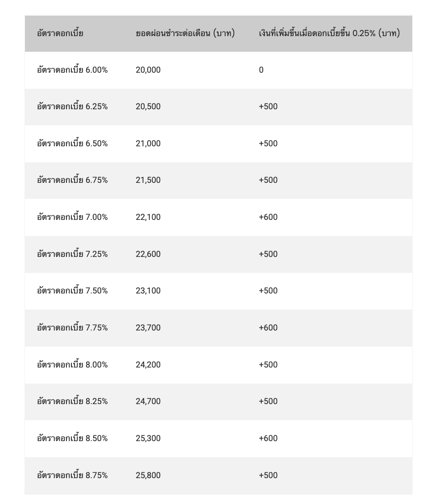Screen dimensions: 447x504
Task: Click the "อัตราดอกเบี้ย 8.75%" cell
Action: [x=72, y=475]
